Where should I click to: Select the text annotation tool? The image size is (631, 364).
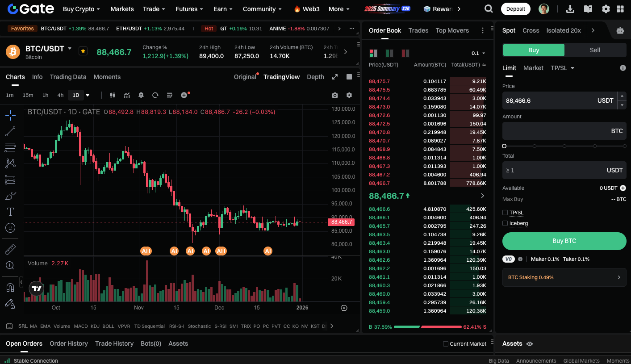[x=10, y=212]
